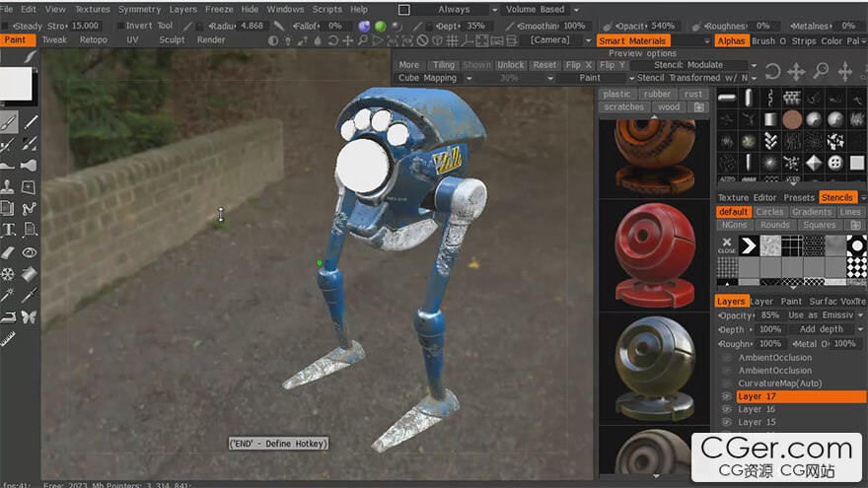Select the magic wand tool
Image resolution: width=868 pixels, height=488 pixels.
(8, 296)
